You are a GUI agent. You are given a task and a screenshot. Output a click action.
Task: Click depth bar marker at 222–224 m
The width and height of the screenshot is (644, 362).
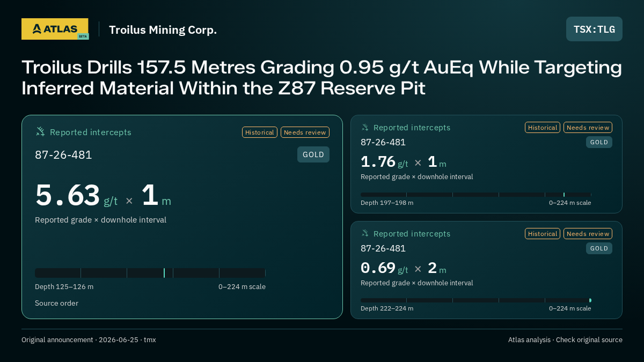coord(590,300)
